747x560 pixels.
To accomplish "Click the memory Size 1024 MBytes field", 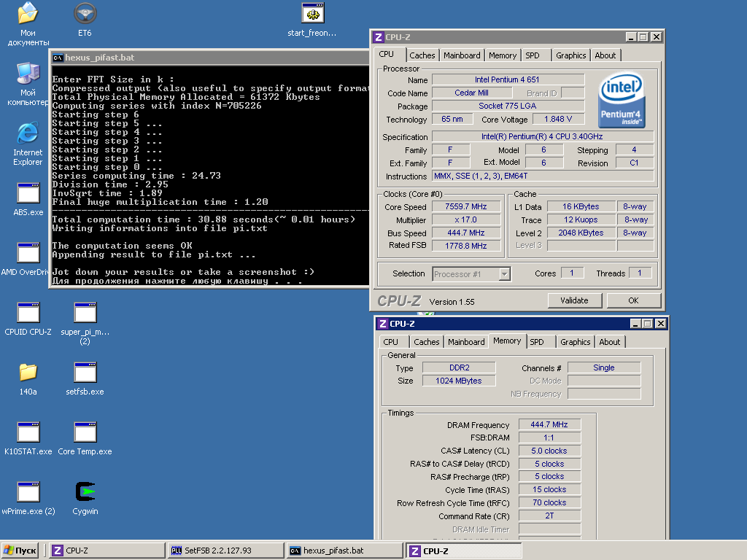I will (x=460, y=381).
